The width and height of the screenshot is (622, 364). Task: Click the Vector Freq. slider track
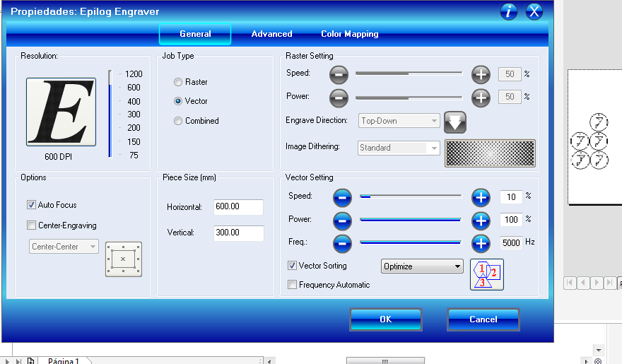point(411,242)
